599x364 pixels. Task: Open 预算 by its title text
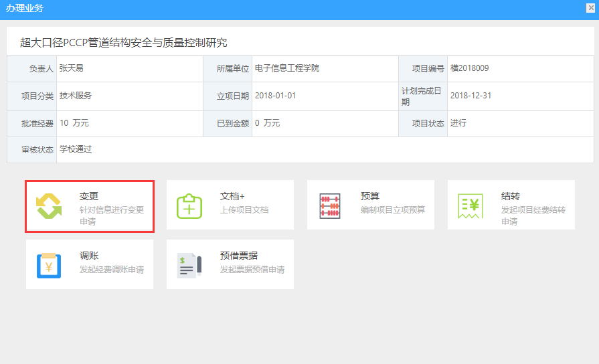tap(370, 197)
